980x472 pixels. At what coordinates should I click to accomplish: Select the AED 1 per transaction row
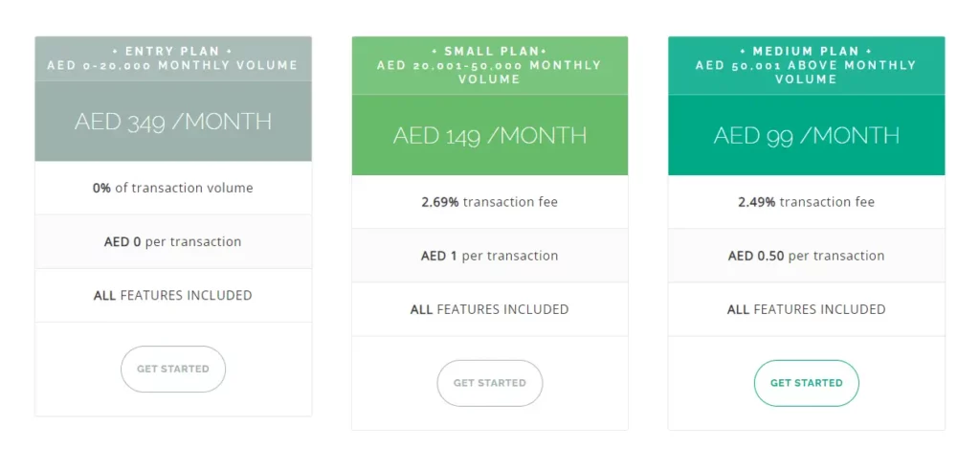pos(490,256)
